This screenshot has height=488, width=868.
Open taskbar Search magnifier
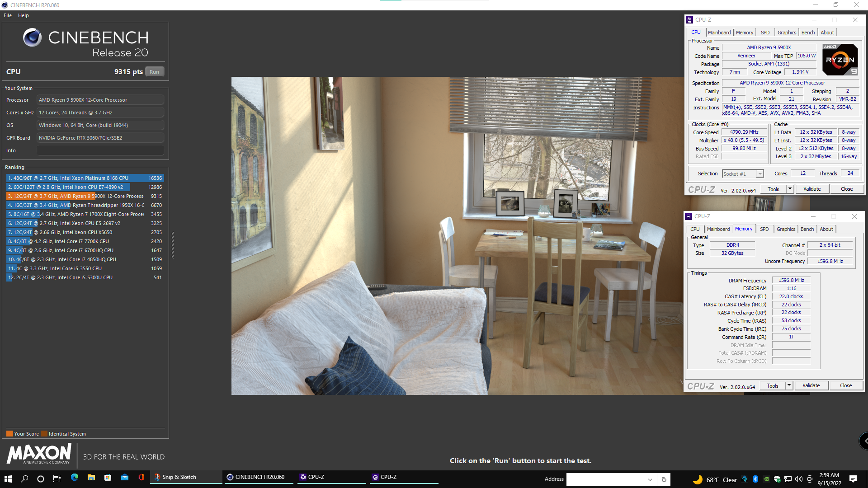(24, 479)
